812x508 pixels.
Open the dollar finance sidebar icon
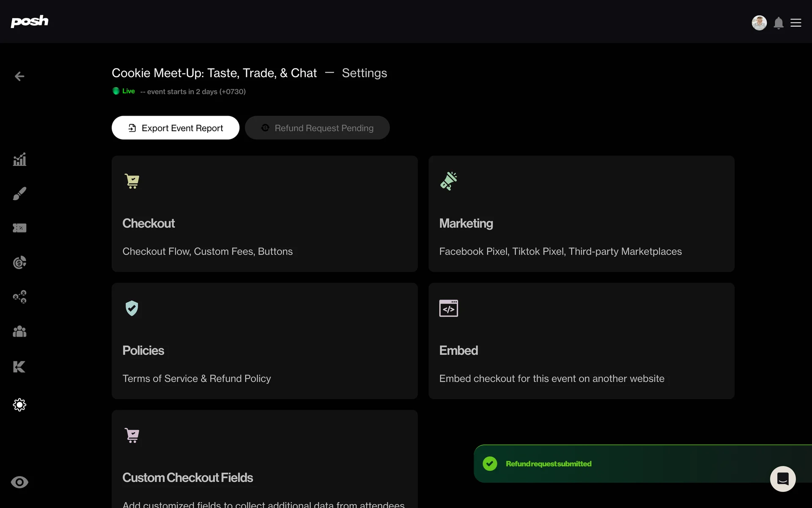tap(19, 262)
